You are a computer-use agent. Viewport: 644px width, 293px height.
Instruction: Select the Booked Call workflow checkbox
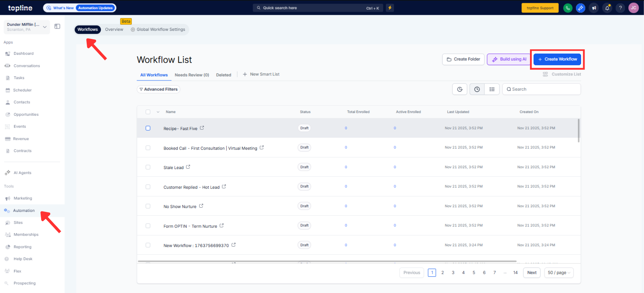148,148
